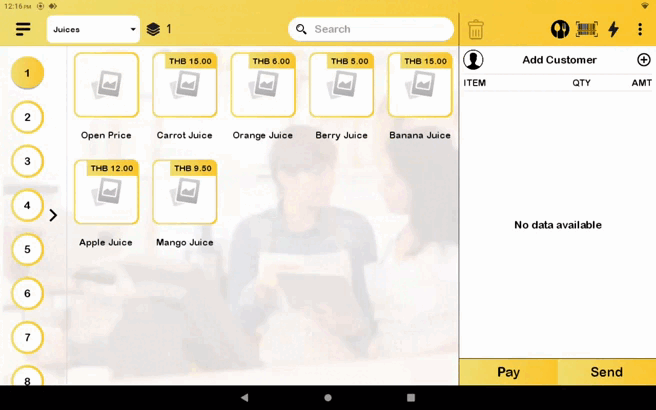Expand the side panel with chevron arrow
Image resolution: width=656 pixels, height=410 pixels.
pyautogui.click(x=53, y=215)
